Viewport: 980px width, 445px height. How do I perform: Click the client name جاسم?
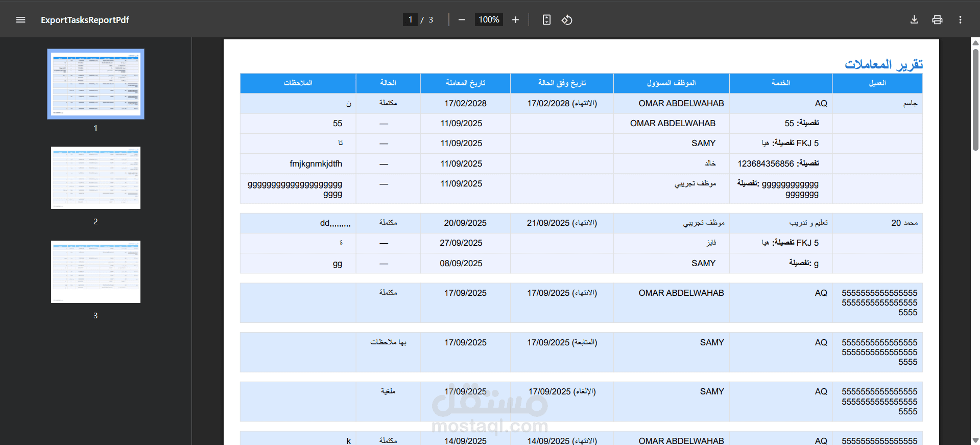point(910,103)
